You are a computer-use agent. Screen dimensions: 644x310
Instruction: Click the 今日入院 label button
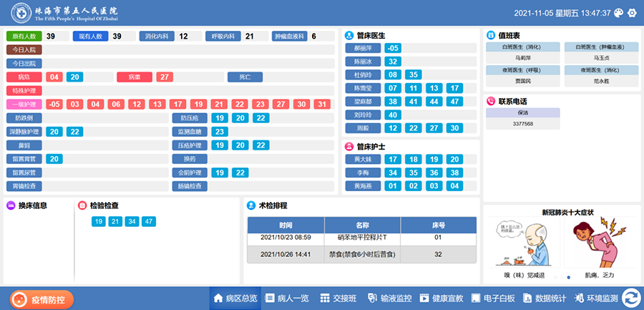pyautogui.click(x=25, y=50)
